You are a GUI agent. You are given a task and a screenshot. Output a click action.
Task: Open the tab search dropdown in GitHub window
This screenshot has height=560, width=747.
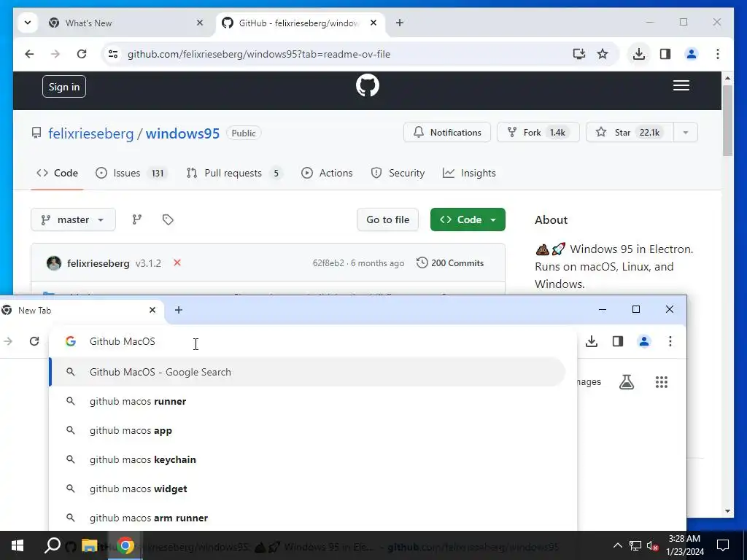click(28, 23)
